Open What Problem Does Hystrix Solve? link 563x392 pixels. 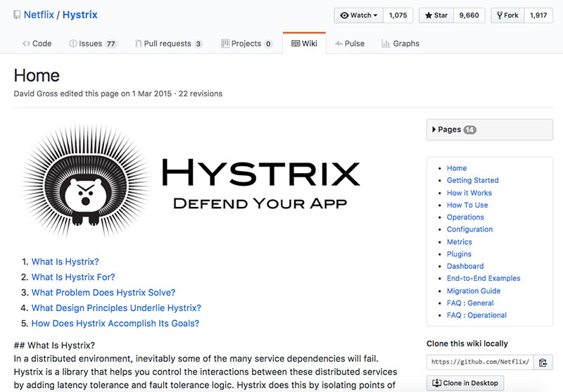[x=103, y=293]
